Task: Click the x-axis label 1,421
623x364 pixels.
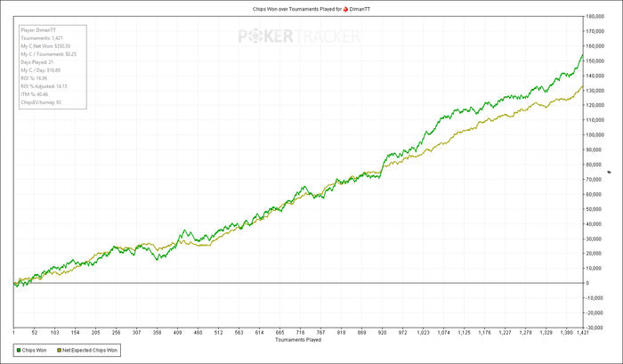Action: 582,333
